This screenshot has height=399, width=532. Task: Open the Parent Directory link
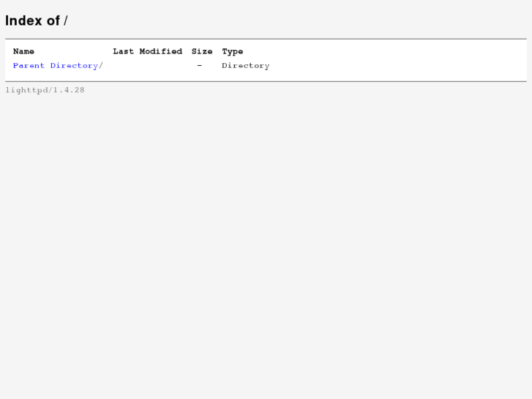point(56,66)
